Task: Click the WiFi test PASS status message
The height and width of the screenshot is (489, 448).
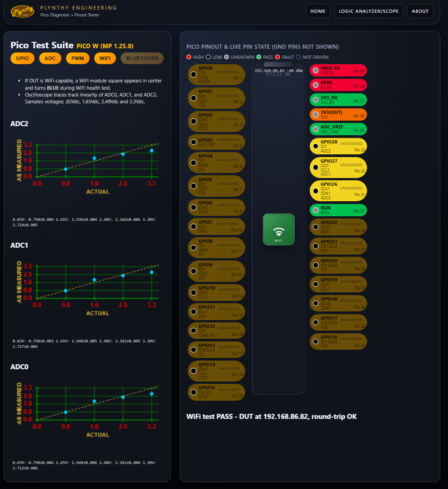Action: 272,417
